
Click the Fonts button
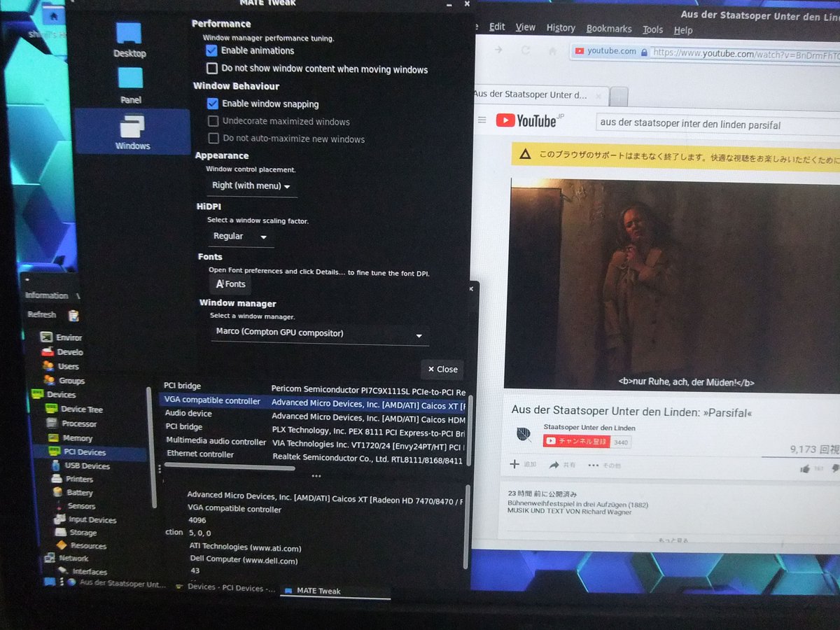(230, 284)
